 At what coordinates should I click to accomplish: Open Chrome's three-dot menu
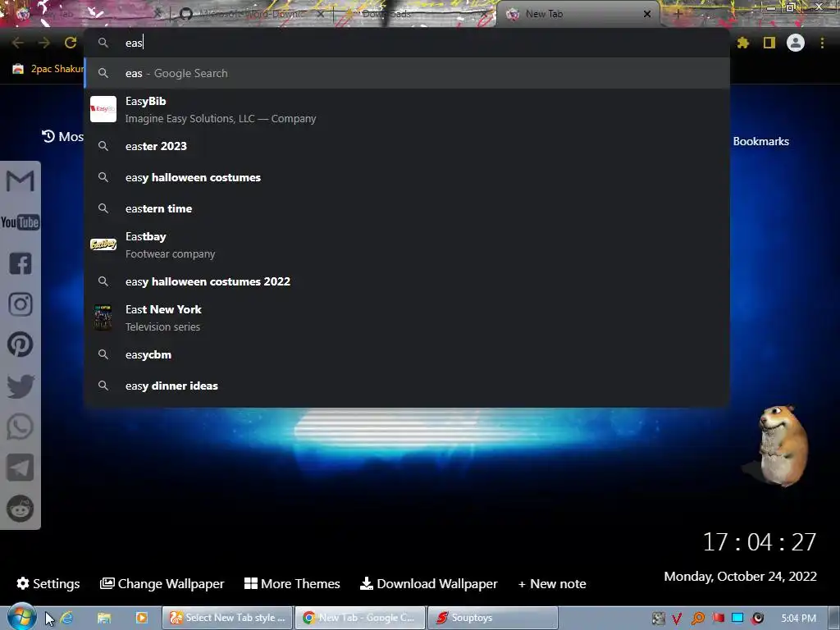click(822, 43)
